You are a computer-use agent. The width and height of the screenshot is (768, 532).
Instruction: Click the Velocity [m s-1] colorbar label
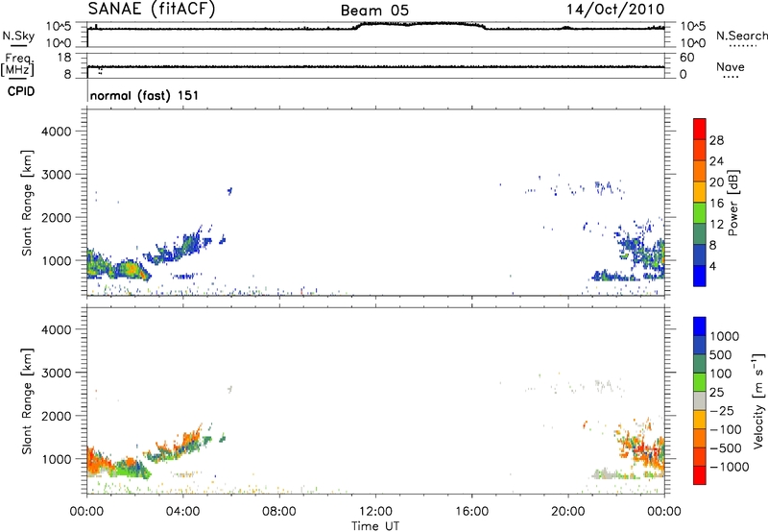click(758, 400)
